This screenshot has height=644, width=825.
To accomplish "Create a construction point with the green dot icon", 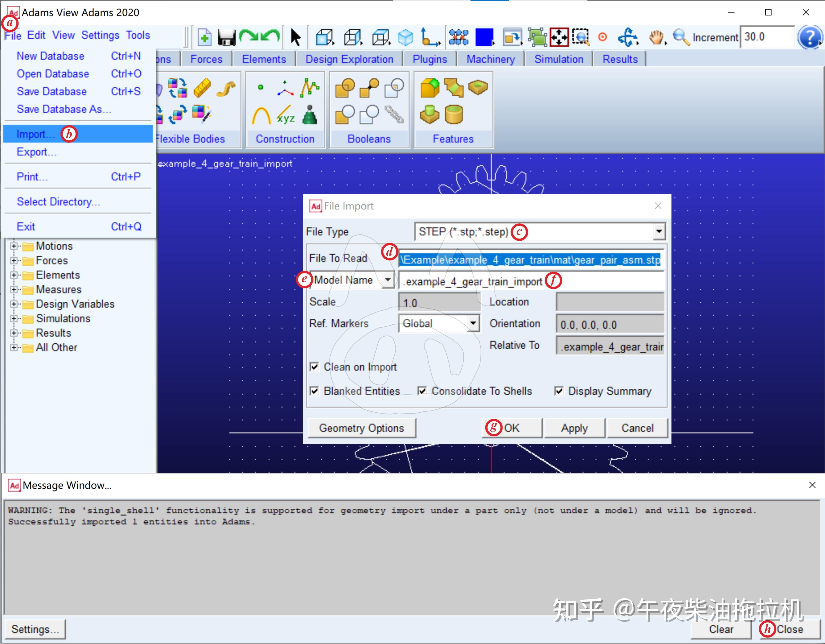I will coord(260,87).
